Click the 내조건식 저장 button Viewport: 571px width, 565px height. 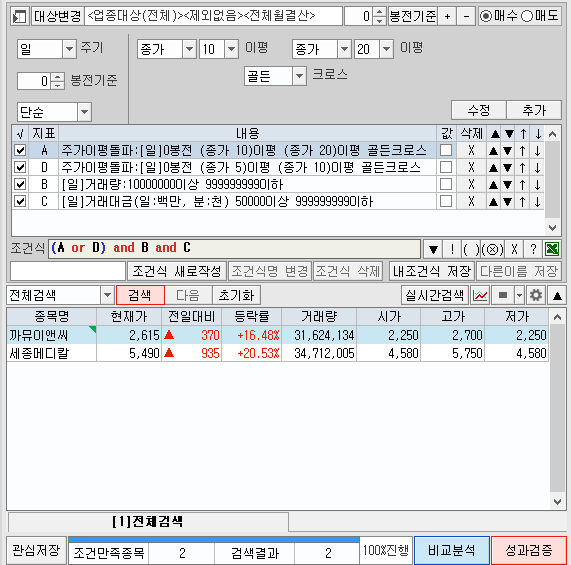432,271
